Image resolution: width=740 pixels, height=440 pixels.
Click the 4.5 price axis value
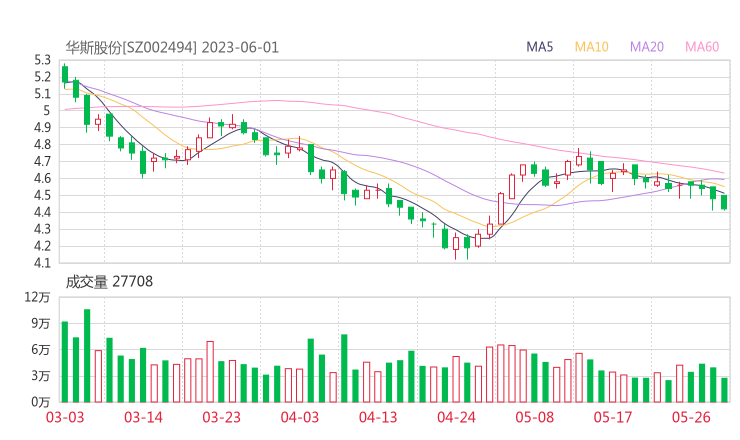coord(42,195)
